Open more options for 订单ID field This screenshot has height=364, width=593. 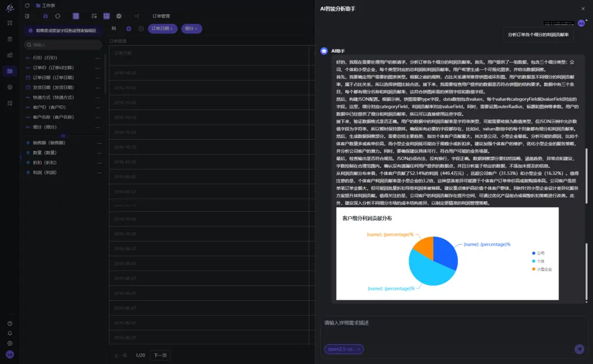point(98,68)
